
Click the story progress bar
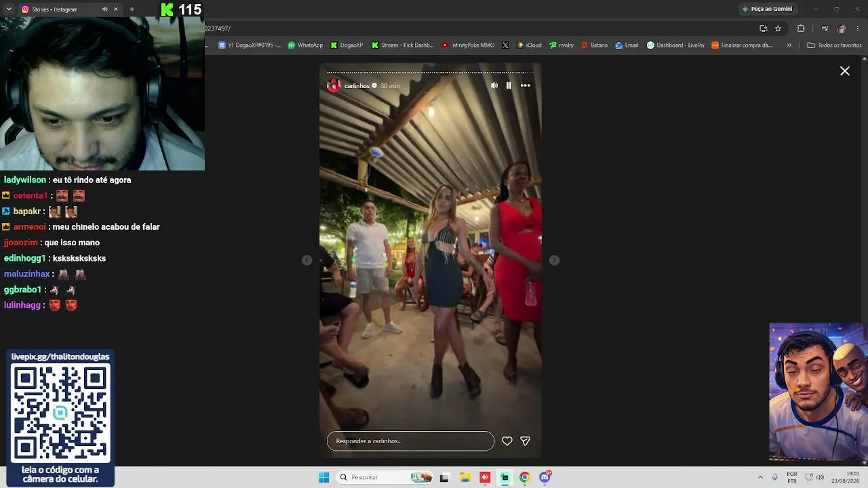tap(431, 72)
